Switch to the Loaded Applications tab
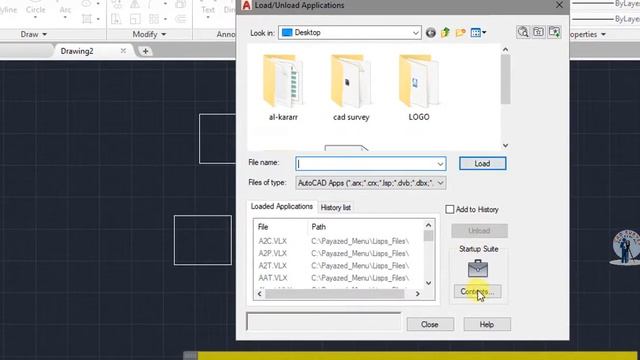 pyautogui.click(x=282, y=207)
